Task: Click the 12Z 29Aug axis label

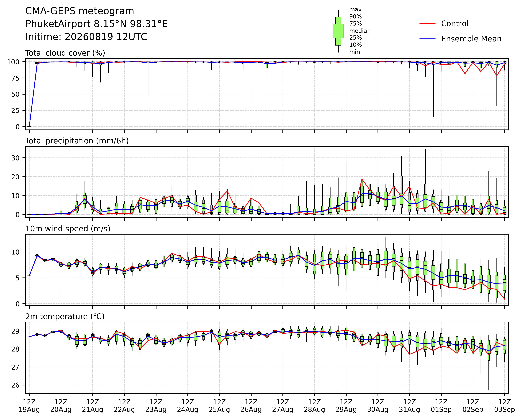Action: tap(346, 406)
